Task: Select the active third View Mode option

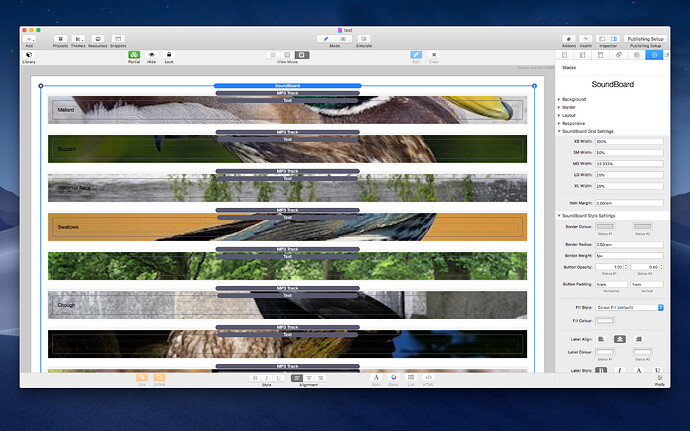Action: coord(302,55)
